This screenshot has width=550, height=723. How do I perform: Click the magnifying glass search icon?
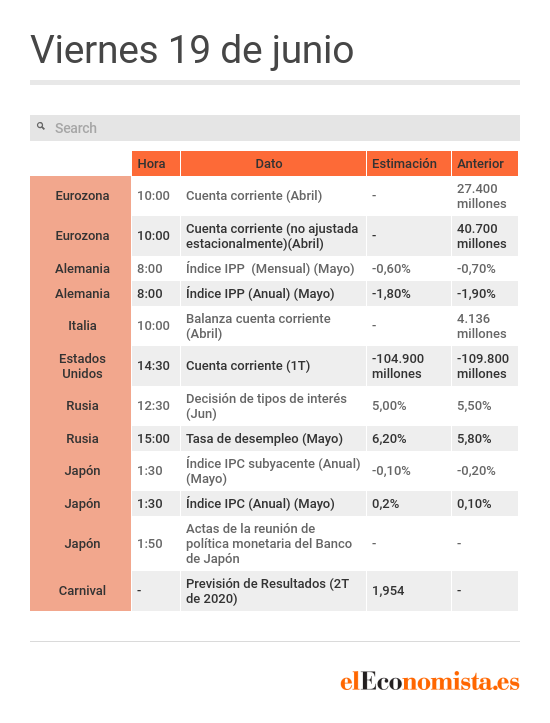[x=41, y=126]
